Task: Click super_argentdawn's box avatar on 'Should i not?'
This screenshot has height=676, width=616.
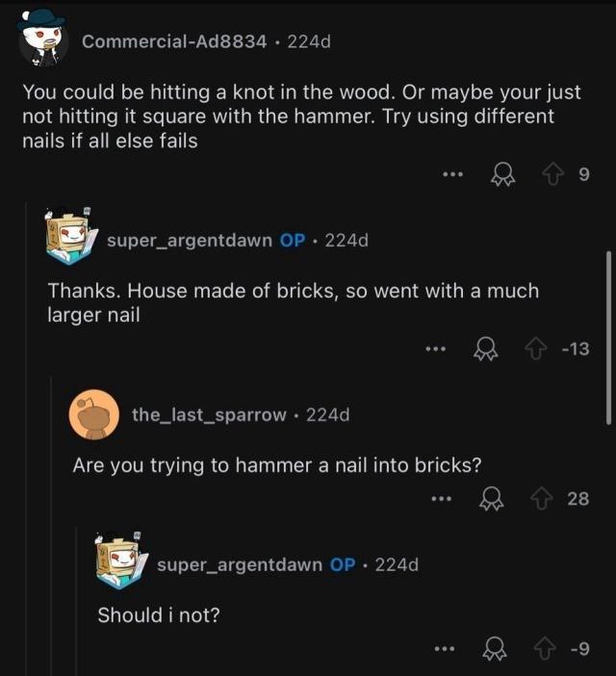Action: [x=121, y=562]
